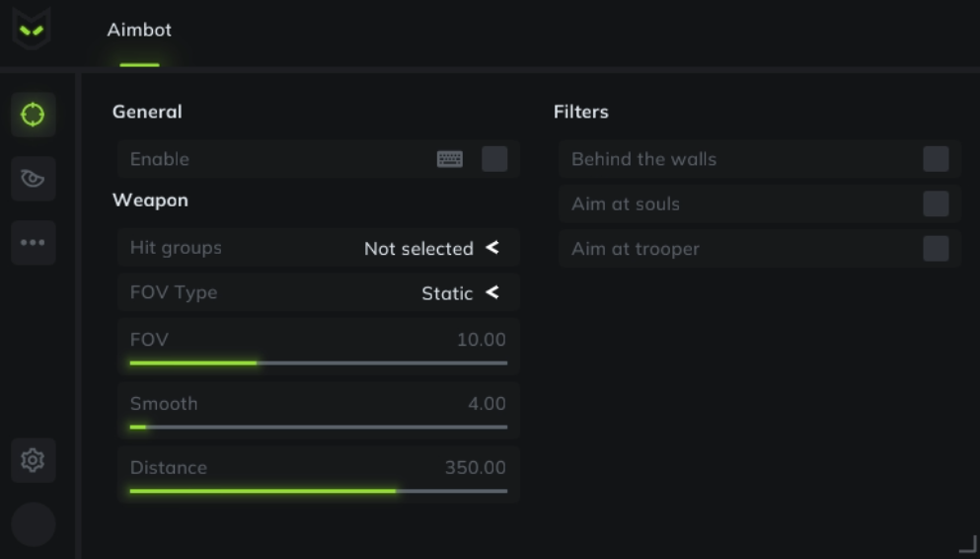Check the Aim at trooper option
Screen dimensions: 980x559
coord(936,249)
